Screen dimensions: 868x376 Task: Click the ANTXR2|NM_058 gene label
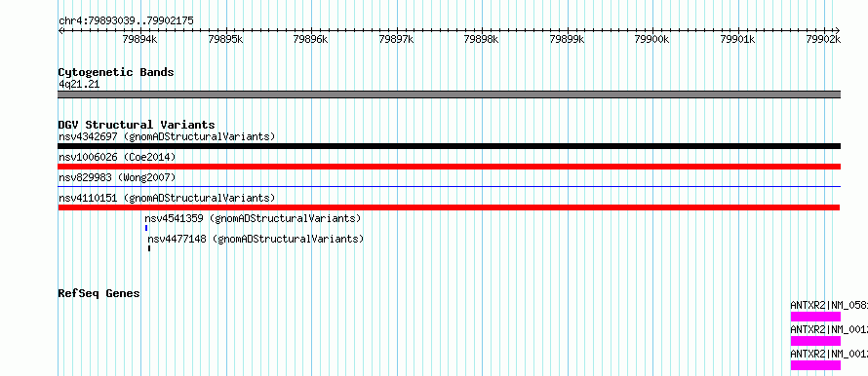829,305
